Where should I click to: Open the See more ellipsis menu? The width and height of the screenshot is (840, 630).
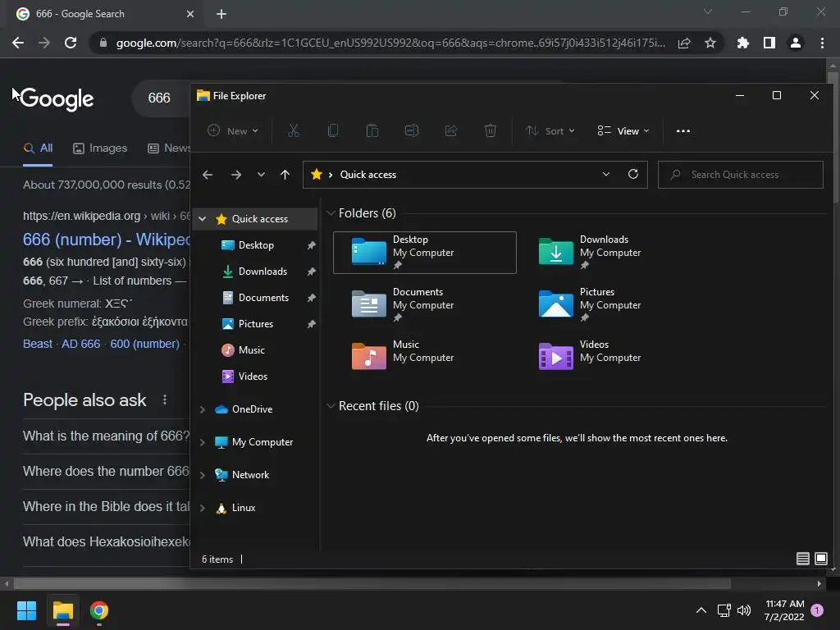pyautogui.click(x=683, y=130)
